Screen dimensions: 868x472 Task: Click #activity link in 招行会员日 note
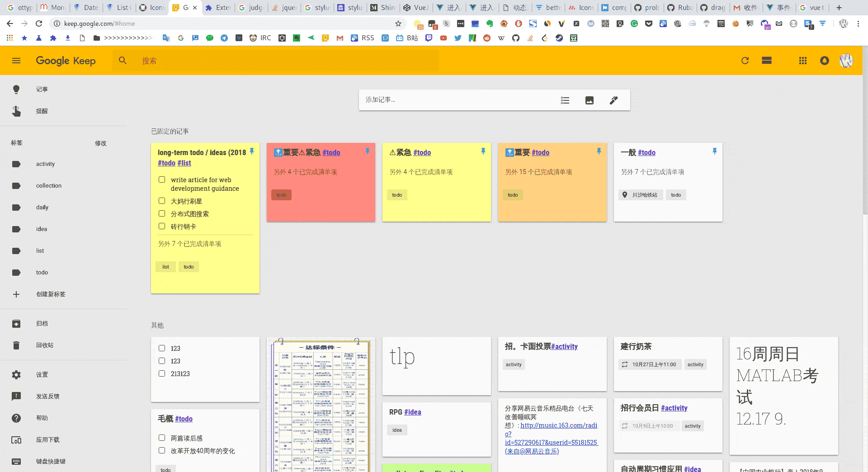click(674, 408)
